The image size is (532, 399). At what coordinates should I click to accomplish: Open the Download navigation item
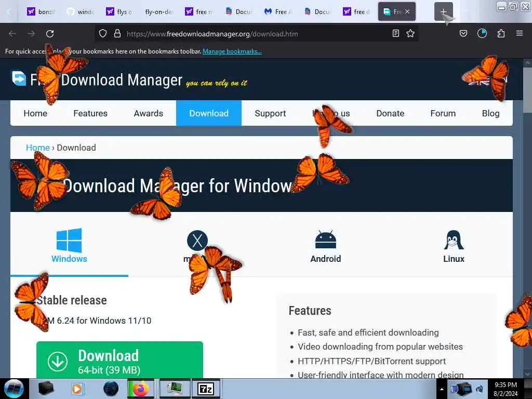[209, 113]
